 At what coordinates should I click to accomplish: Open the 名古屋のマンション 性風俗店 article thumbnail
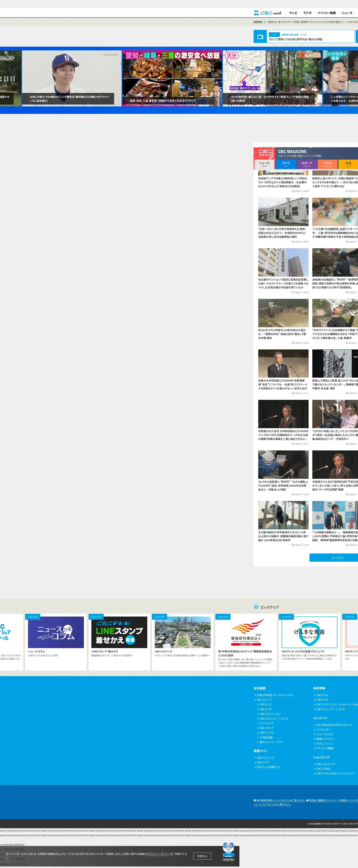coord(283,262)
